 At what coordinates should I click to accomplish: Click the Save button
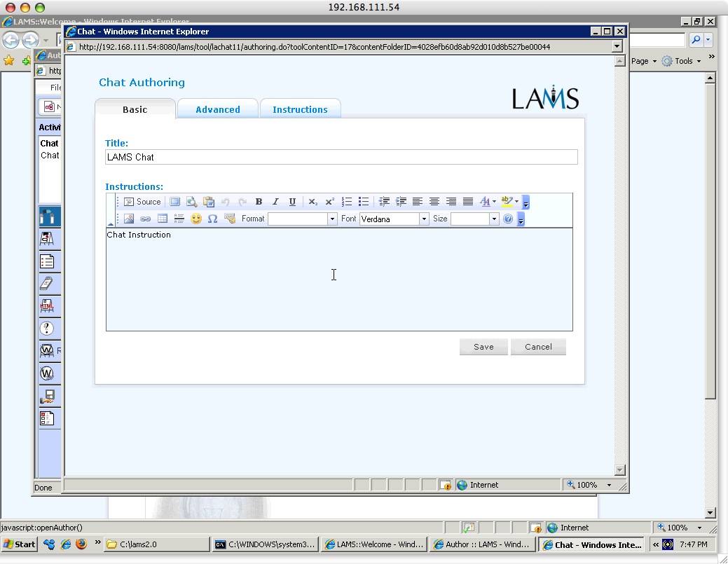[483, 347]
